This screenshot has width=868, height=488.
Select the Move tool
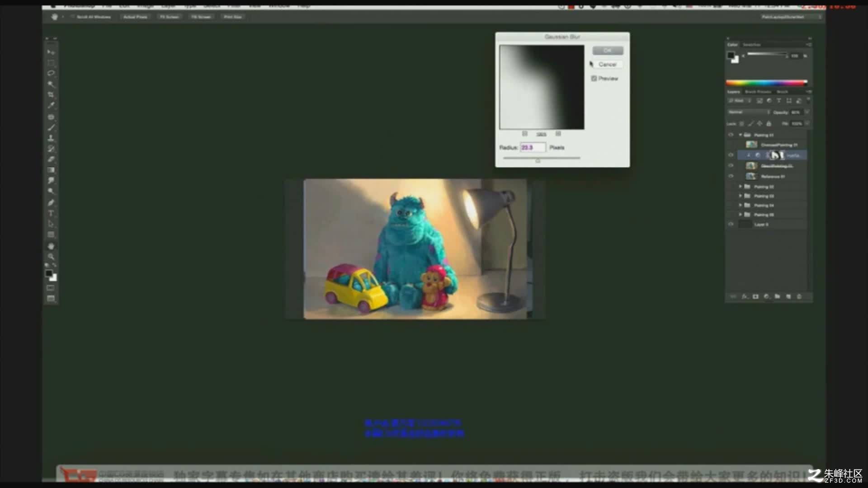51,52
